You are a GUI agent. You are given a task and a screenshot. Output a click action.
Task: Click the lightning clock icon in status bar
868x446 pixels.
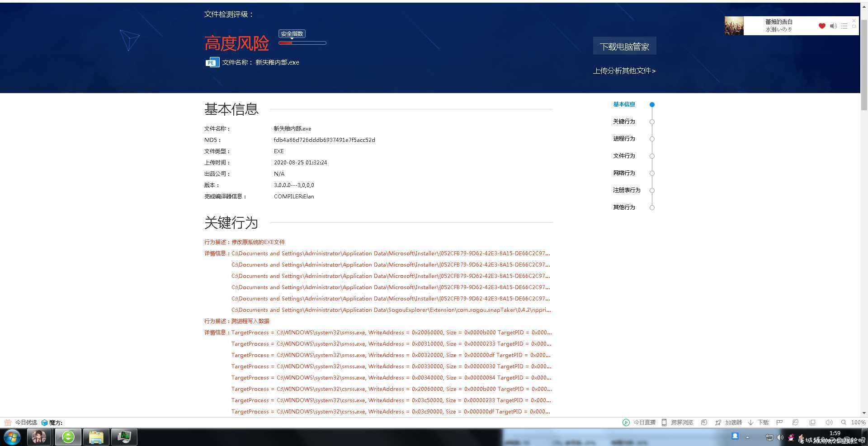pos(704,423)
